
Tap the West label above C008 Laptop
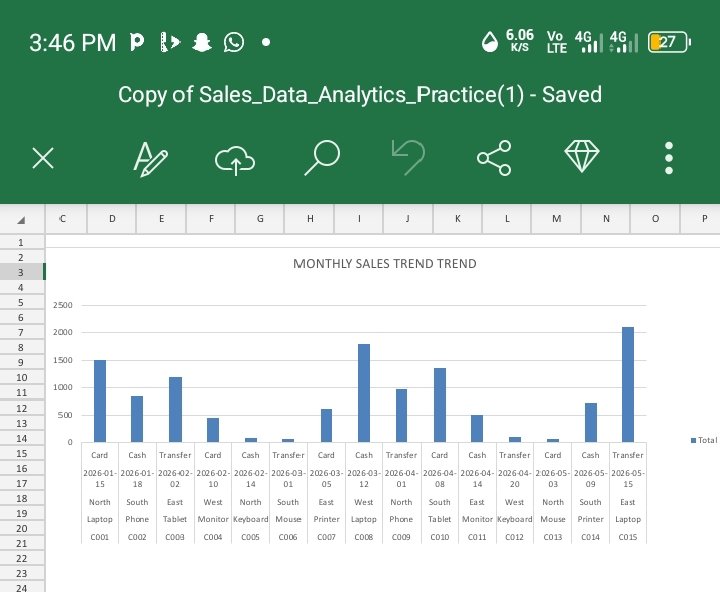point(364,502)
